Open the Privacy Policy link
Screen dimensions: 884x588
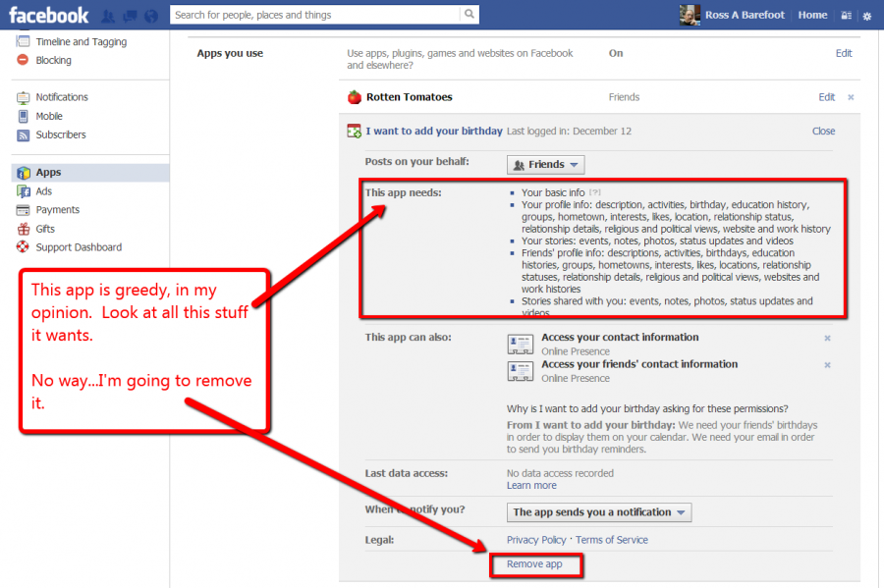pyautogui.click(x=536, y=540)
